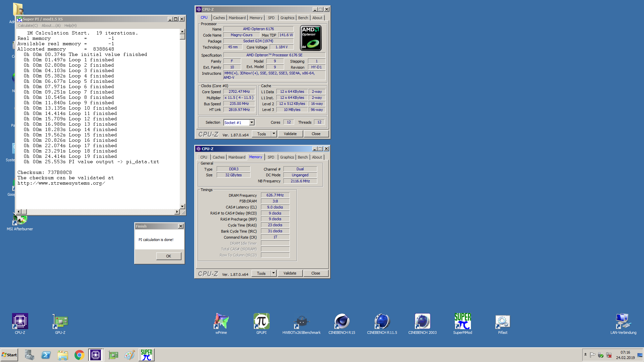Open PowerShell from the taskbar

pyautogui.click(x=46, y=355)
